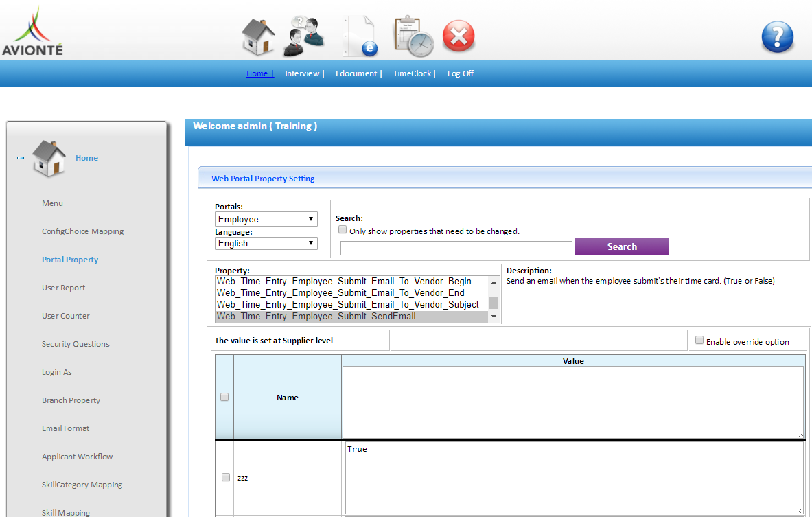Open the Menu sidebar item
The image size is (812, 517).
(52, 203)
